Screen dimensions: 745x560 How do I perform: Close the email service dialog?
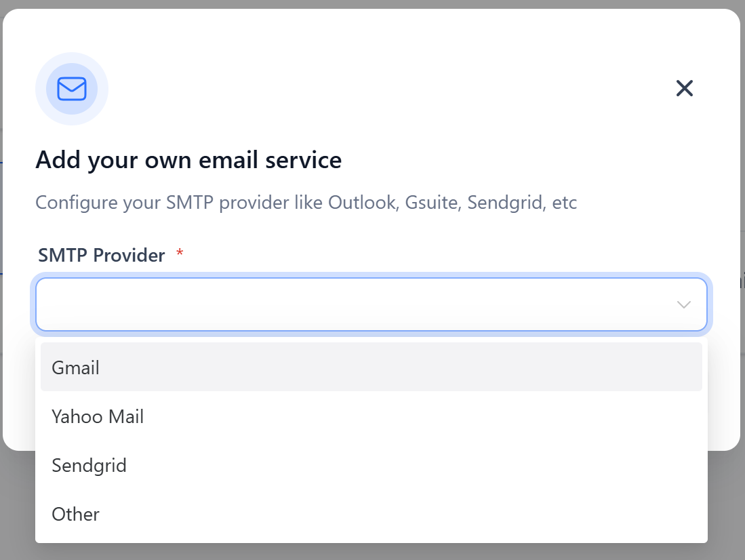click(684, 88)
